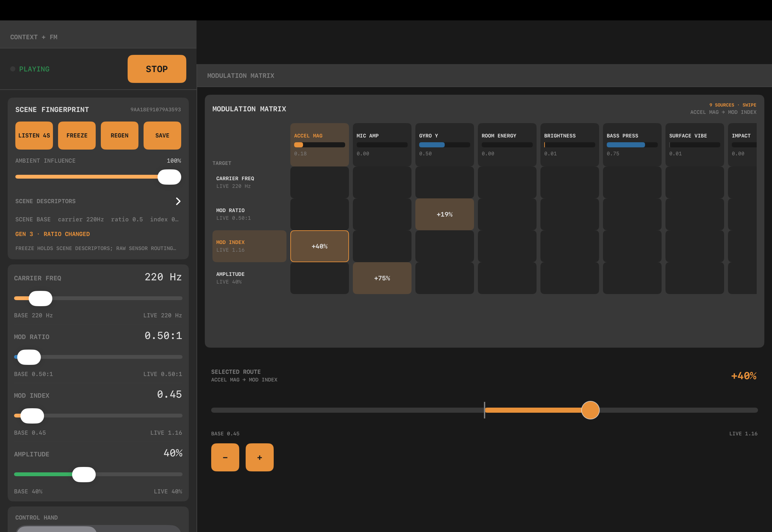Click the Room Energy to Mod Index cell
Screen dimensions: 772x532
(x=507, y=246)
